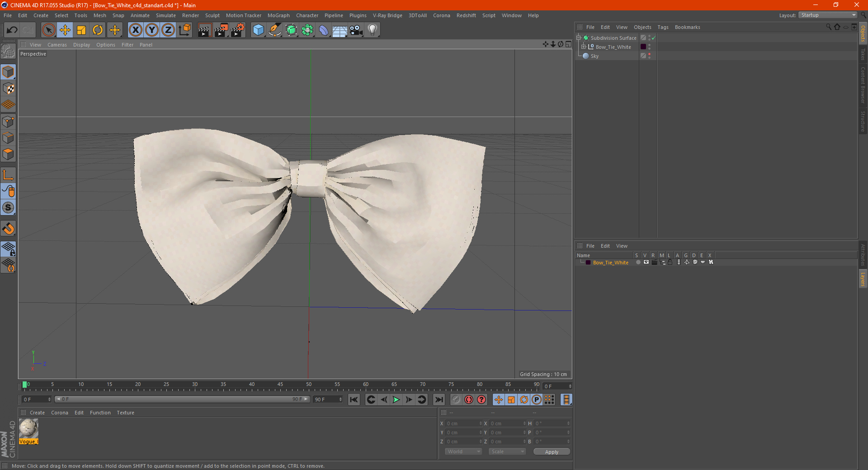The width and height of the screenshot is (868, 470).
Task: Click the red Record Active Objects button
Action: (469, 399)
